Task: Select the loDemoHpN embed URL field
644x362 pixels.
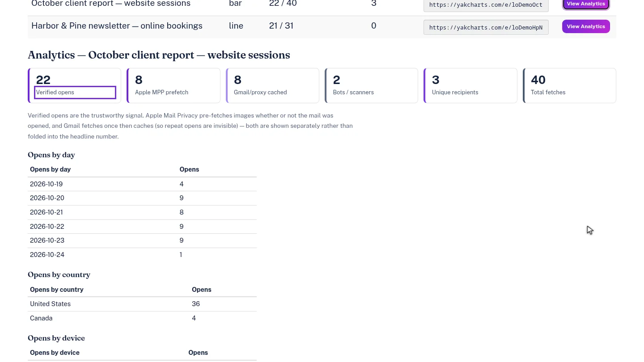Action: point(486,27)
